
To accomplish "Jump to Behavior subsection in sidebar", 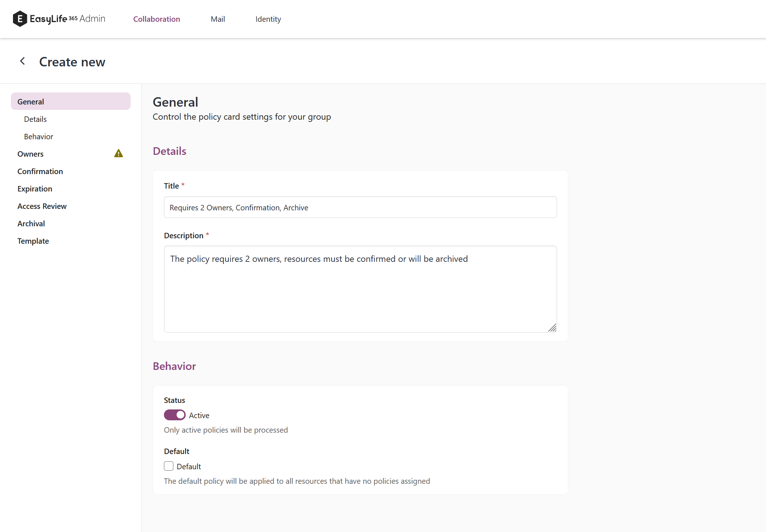I will [39, 137].
